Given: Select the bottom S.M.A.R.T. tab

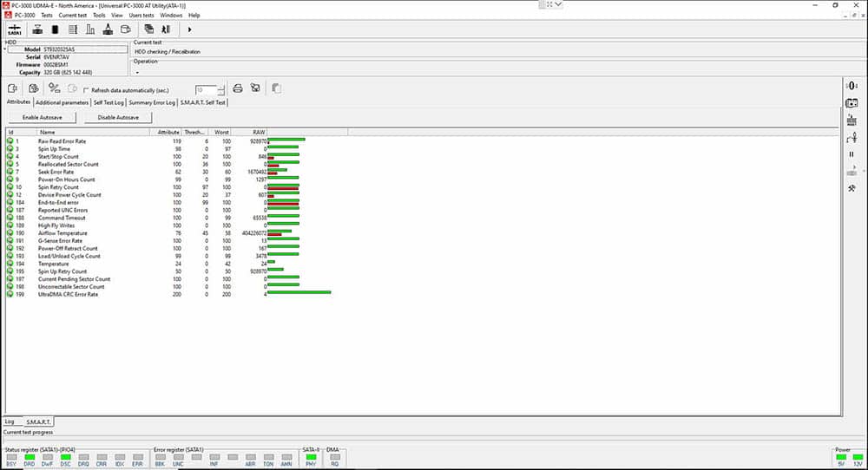Looking at the screenshot, I should (x=38, y=422).
